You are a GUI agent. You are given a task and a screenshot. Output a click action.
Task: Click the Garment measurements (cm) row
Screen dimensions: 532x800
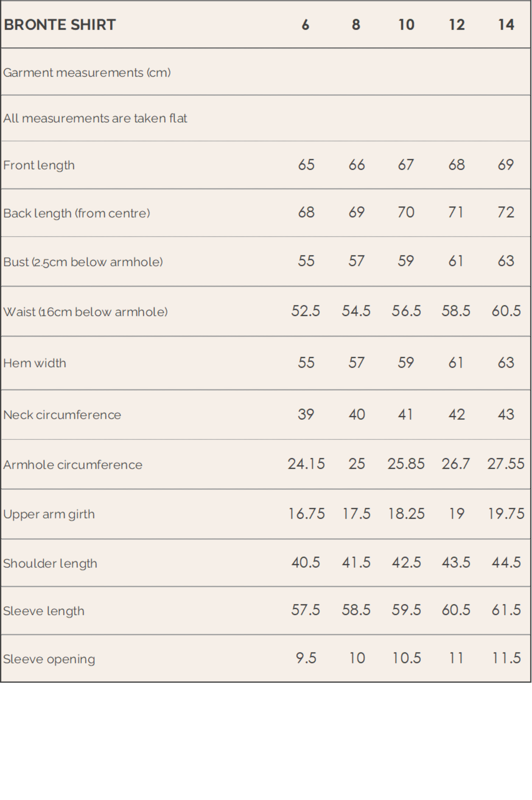87,73
